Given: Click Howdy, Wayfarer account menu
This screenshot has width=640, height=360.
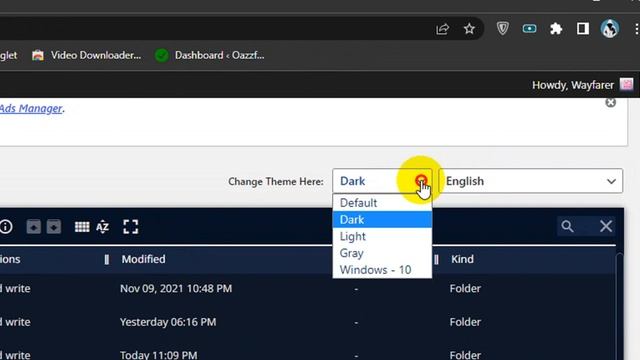Looking at the screenshot, I should coord(573,85).
